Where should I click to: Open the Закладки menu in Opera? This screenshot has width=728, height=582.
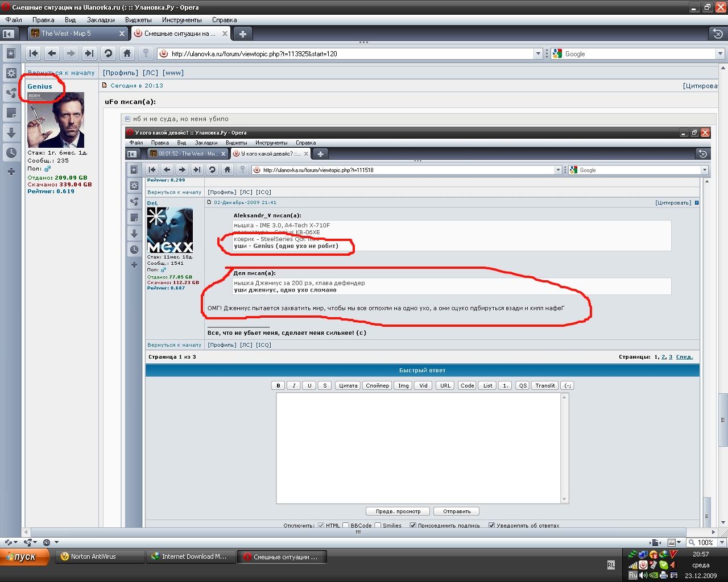(x=101, y=20)
